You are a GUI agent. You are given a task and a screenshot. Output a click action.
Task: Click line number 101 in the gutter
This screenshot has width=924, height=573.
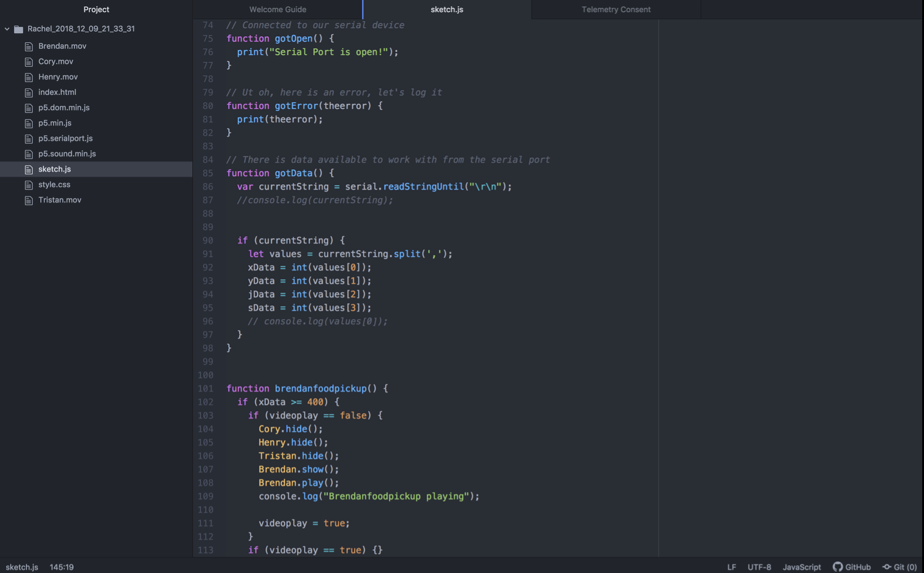point(205,388)
